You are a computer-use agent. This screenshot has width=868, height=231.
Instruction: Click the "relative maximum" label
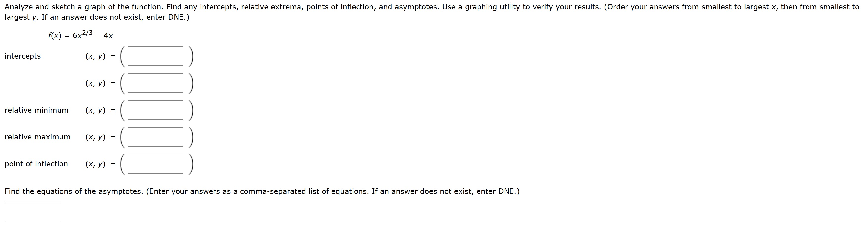point(37,137)
